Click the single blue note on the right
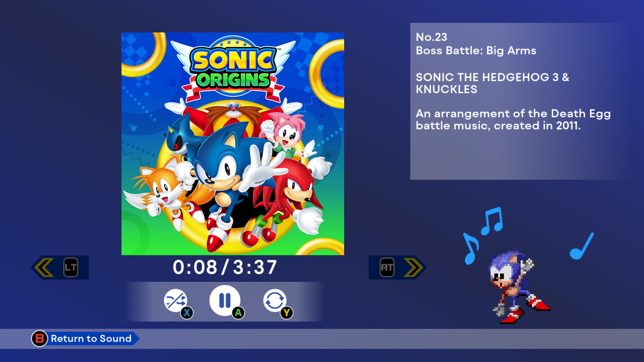This screenshot has width=644, height=362. click(x=582, y=246)
